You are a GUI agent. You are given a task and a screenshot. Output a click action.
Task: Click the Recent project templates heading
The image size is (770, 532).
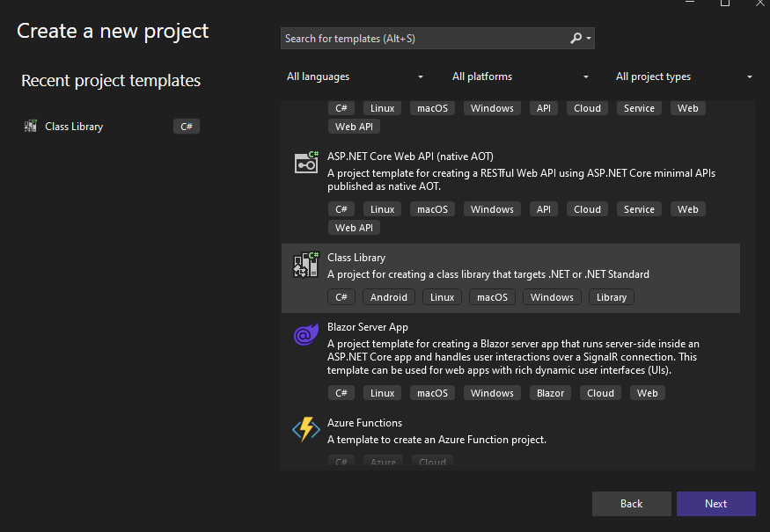click(111, 81)
